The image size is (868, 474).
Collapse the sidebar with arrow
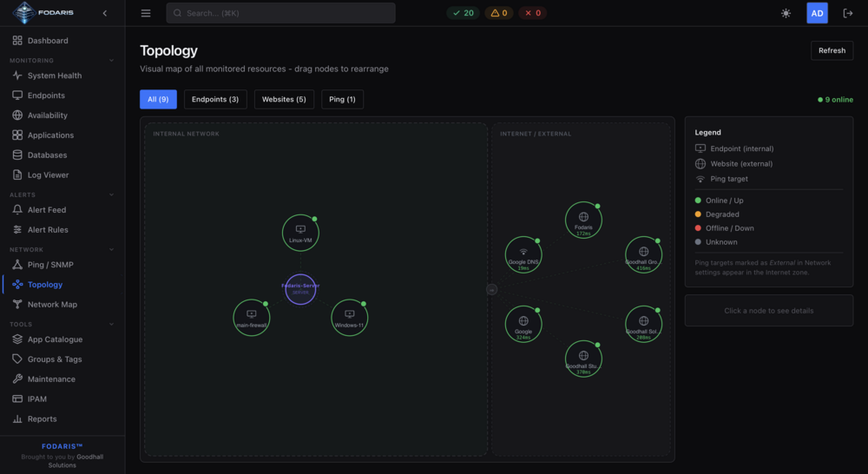[105, 13]
